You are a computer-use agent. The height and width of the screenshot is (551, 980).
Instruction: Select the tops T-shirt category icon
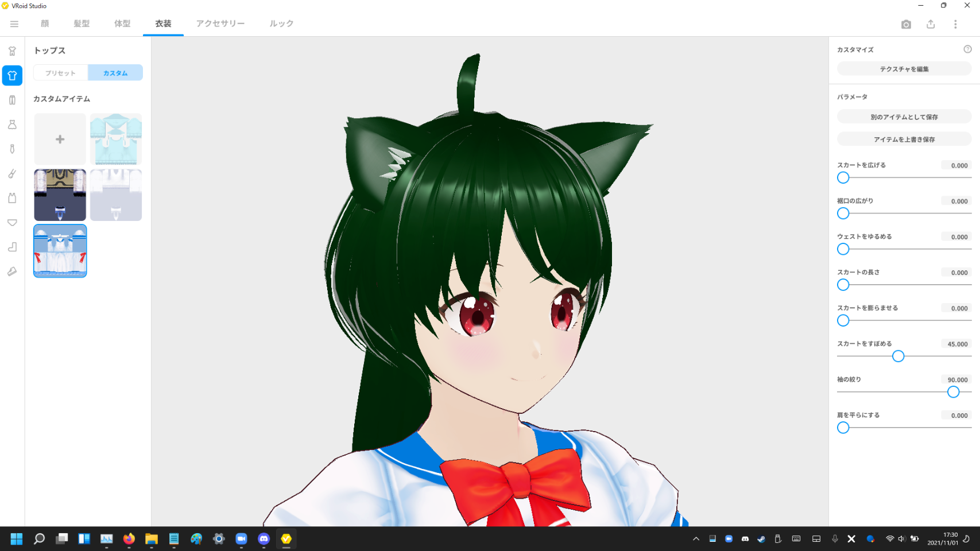pos(12,76)
